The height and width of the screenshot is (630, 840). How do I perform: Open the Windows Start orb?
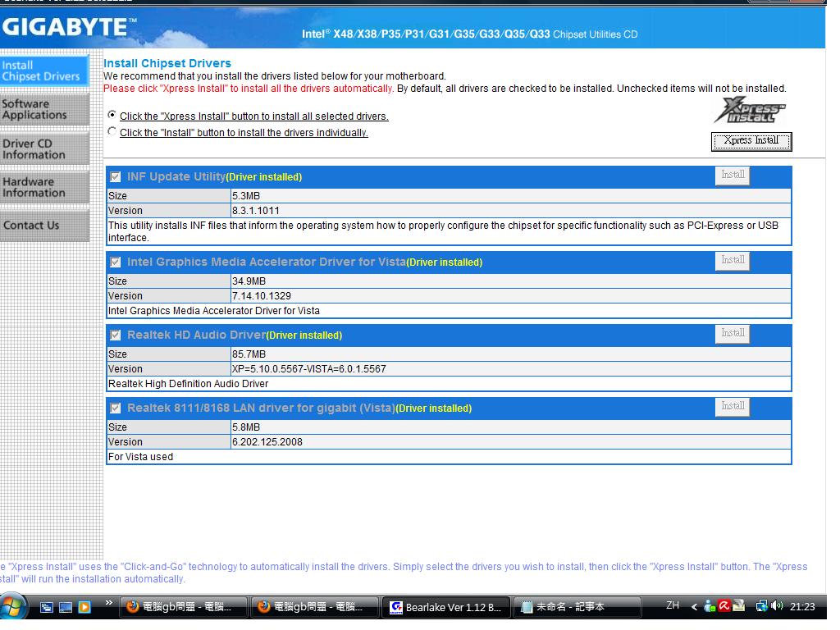pos(16,608)
